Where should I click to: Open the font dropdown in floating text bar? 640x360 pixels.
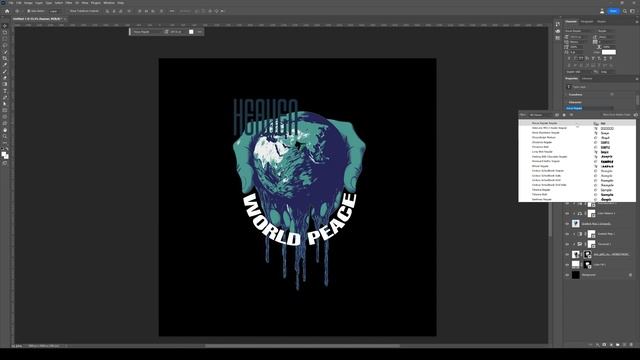(147, 31)
